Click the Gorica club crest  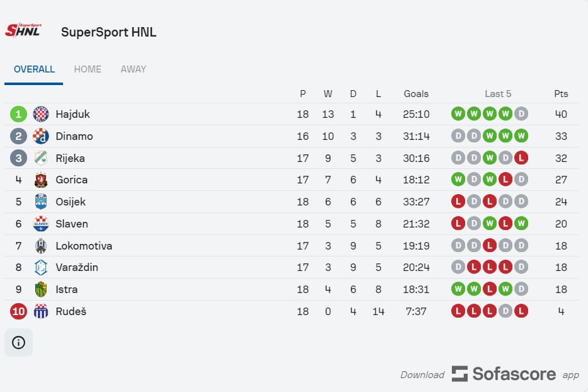tap(41, 180)
